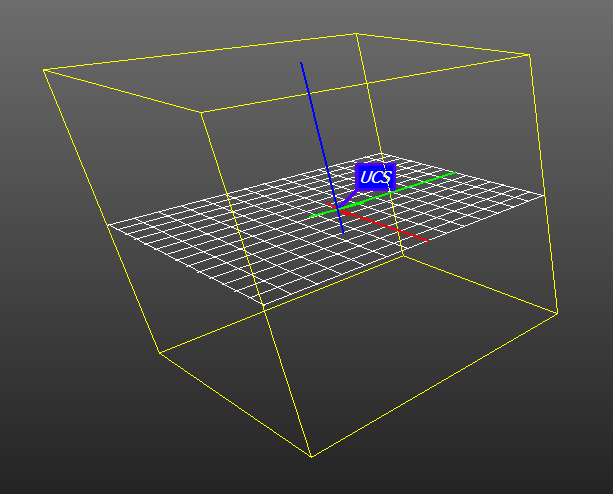Select the red X axis line
The width and height of the screenshot is (613, 494).
coord(390,226)
